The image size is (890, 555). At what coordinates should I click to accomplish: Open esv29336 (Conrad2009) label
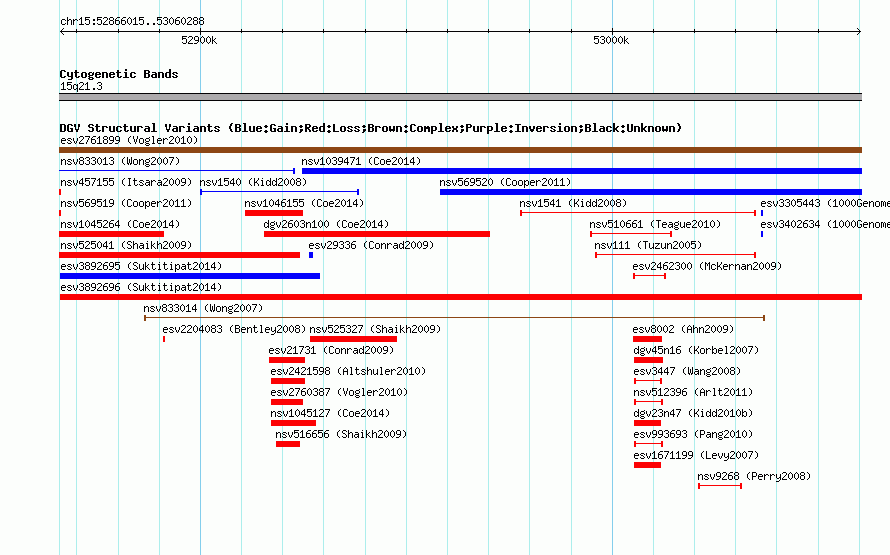pyautogui.click(x=371, y=245)
